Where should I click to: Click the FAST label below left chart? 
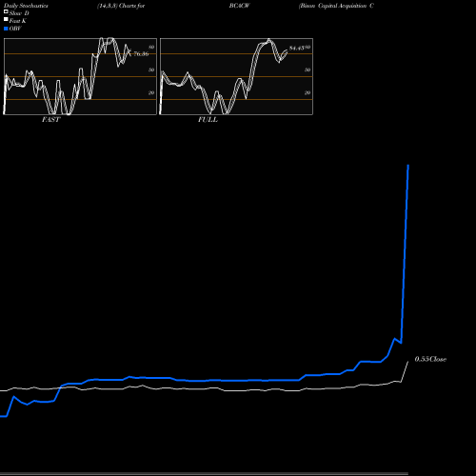51,120
